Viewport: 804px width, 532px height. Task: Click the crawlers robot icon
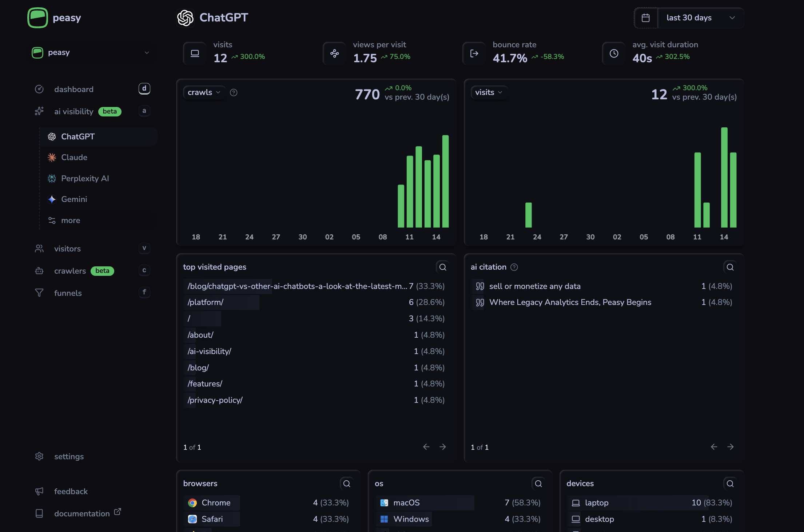coord(39,271)
